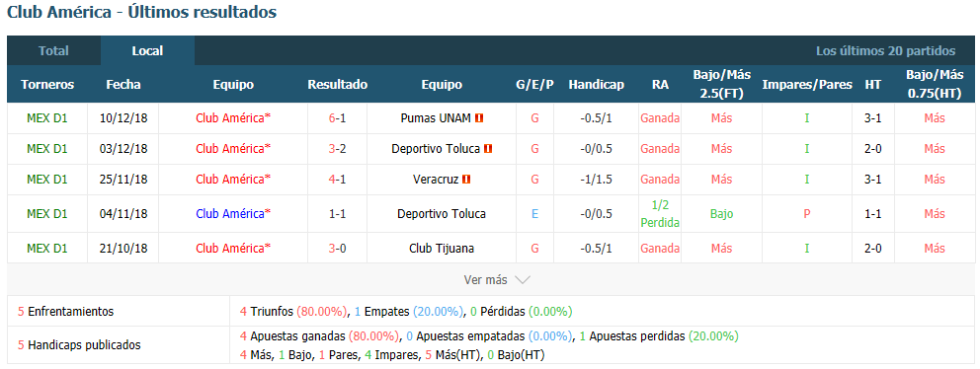Open Pumas UNAM team link
The height and width of the screenshot is (369, 980).
point(436,118)
